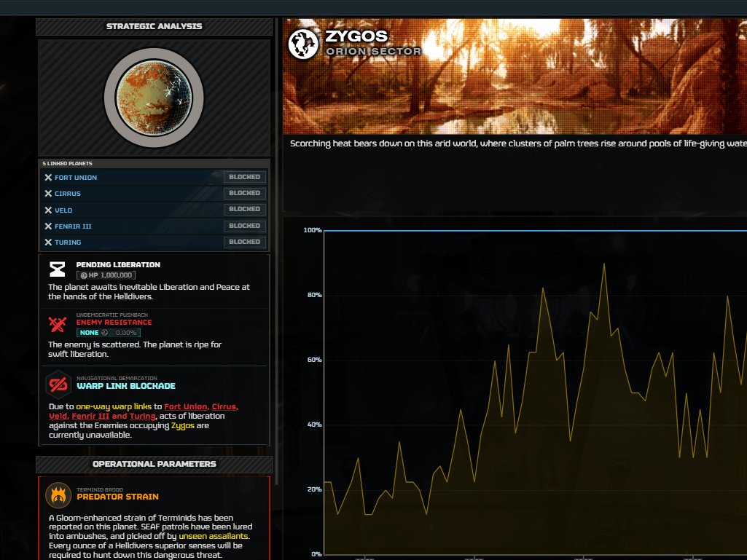This screenshot has width=747, height=560.
Task: Click the 40% axis label on chart
Action: [314, 425]
